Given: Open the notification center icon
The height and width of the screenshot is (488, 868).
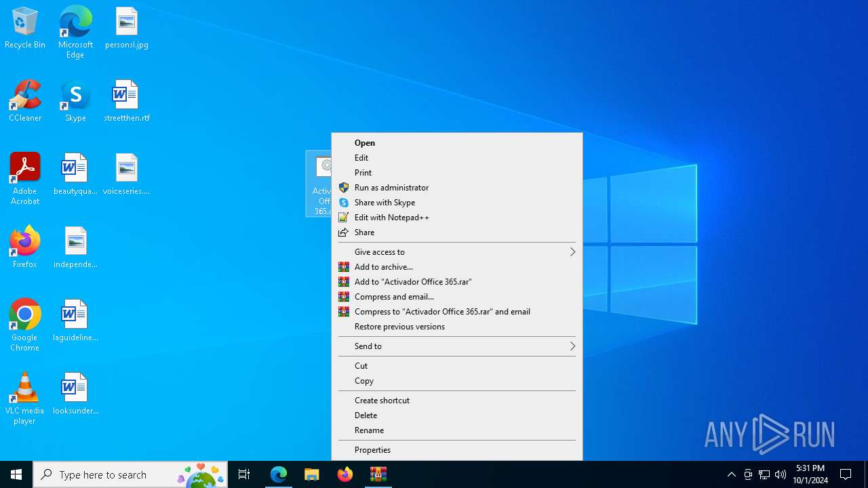Looking at the screenshot, I should tap(846, 474).
